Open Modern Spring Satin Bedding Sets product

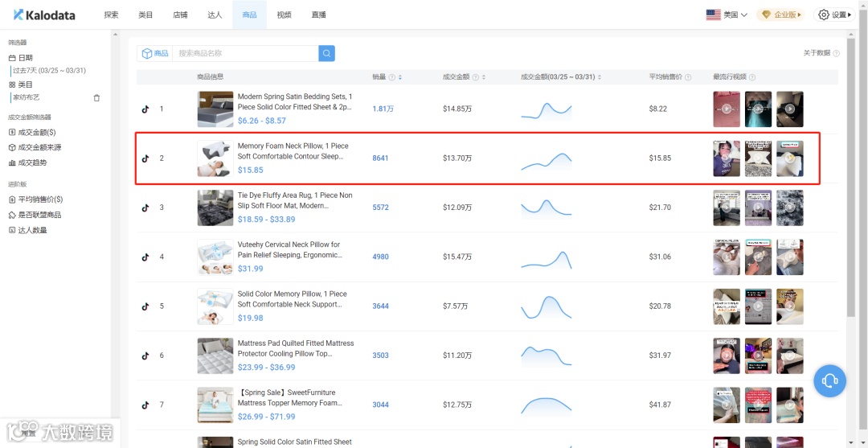click(x=295, y=101)
